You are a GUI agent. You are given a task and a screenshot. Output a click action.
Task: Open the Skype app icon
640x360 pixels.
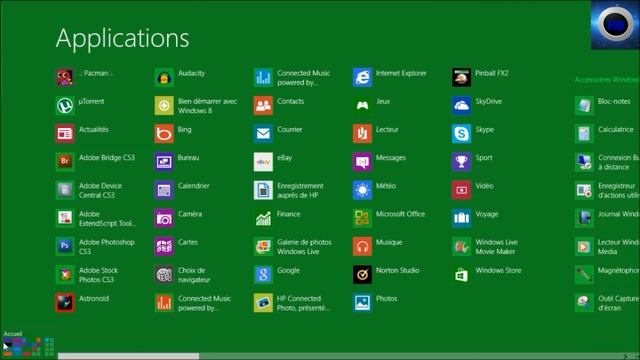[x=462, y=133]
